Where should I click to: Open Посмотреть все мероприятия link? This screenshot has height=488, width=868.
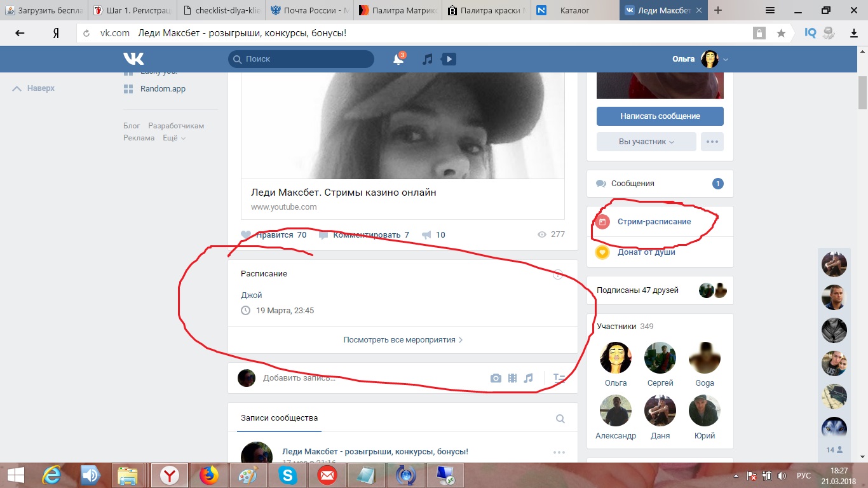(x=403, y=340)
